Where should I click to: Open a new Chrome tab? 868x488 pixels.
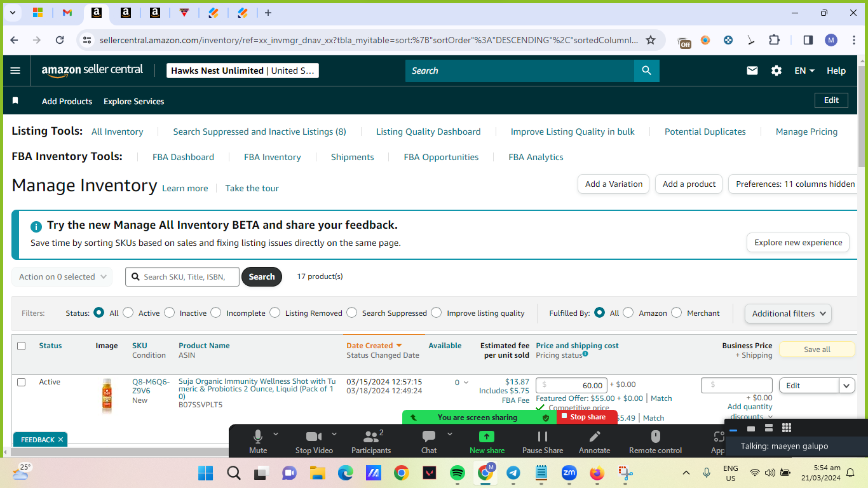pos(268,13)
